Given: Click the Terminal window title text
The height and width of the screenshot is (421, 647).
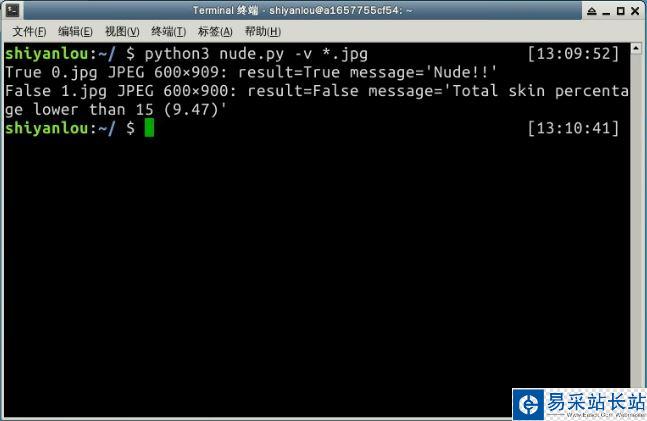Looking at the screenshot, I should (302, 10).
